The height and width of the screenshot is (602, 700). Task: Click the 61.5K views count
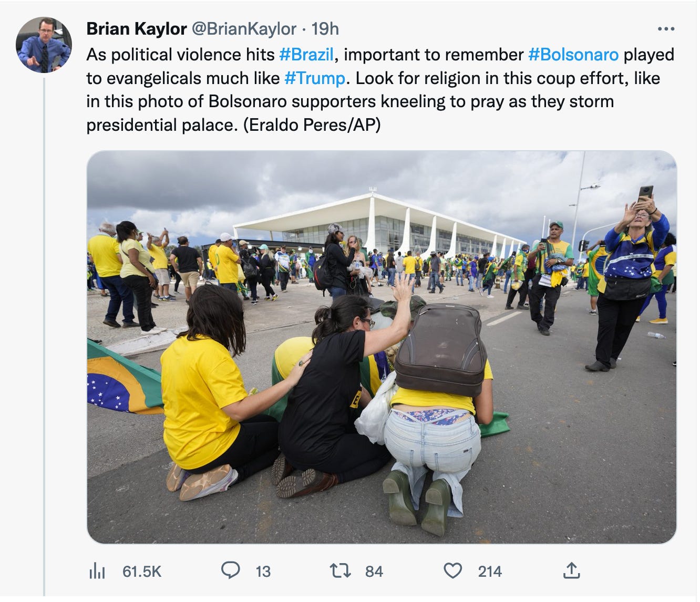coord(142,571)
